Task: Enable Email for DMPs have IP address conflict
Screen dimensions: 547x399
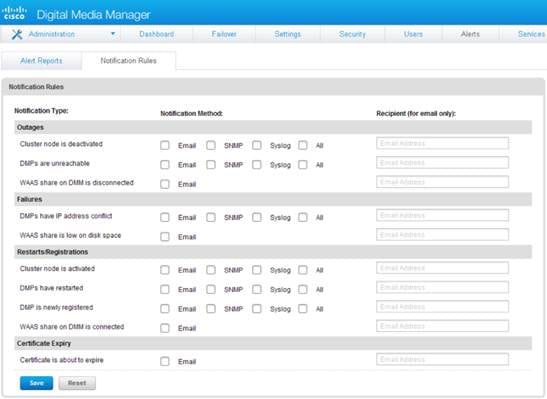Action: coord(165,217)
